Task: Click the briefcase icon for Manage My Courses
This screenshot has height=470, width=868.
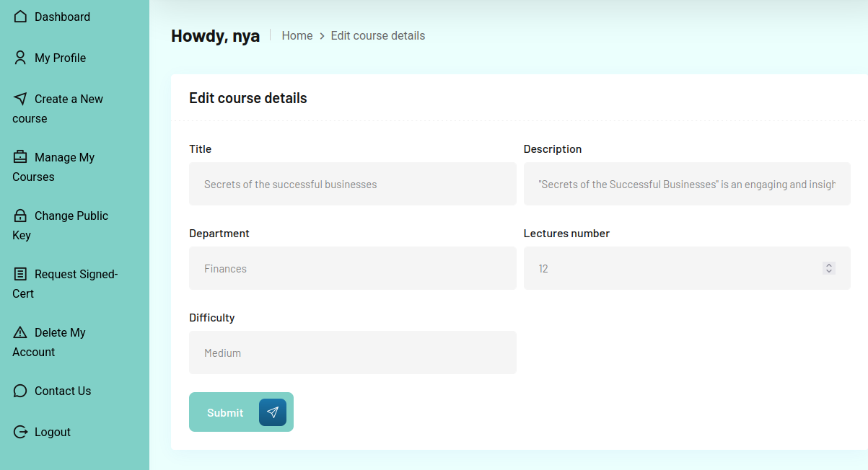Action: 20,157
